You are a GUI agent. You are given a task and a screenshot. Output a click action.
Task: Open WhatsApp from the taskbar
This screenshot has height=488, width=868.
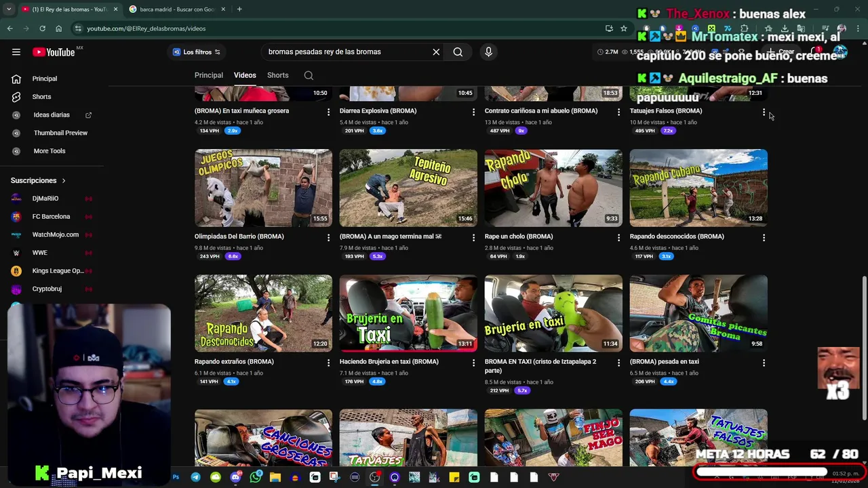click(255, 477)
